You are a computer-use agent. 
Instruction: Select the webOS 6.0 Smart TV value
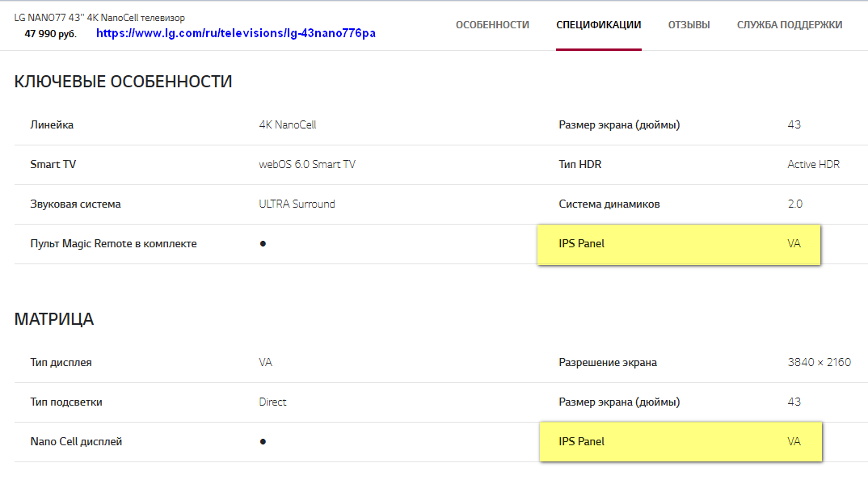point(306,165)
